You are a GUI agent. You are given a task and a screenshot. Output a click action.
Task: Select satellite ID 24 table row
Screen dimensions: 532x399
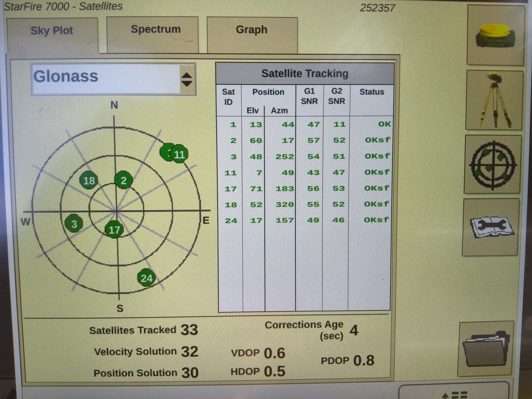304,220
